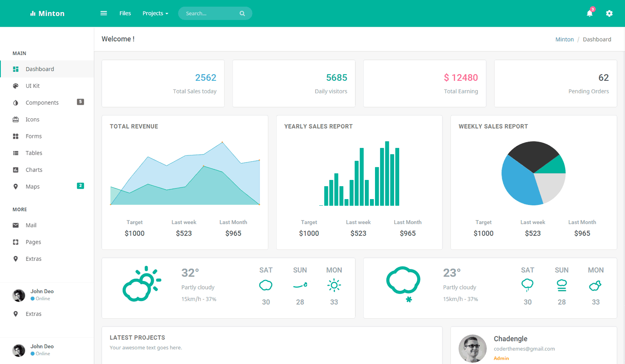This screenshot has width=625, height=364.
Task: Open the notifications bell
Action: tap(590, 13)
